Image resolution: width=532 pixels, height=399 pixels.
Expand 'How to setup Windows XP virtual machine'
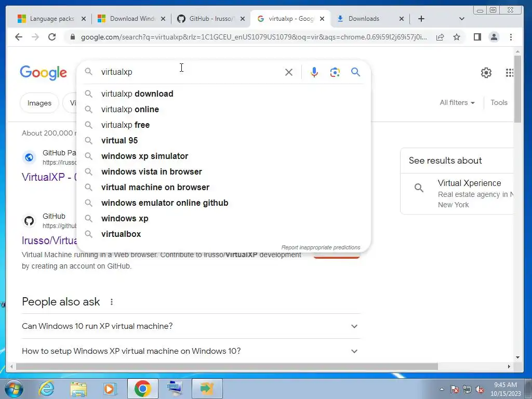[x=191, y=351]
